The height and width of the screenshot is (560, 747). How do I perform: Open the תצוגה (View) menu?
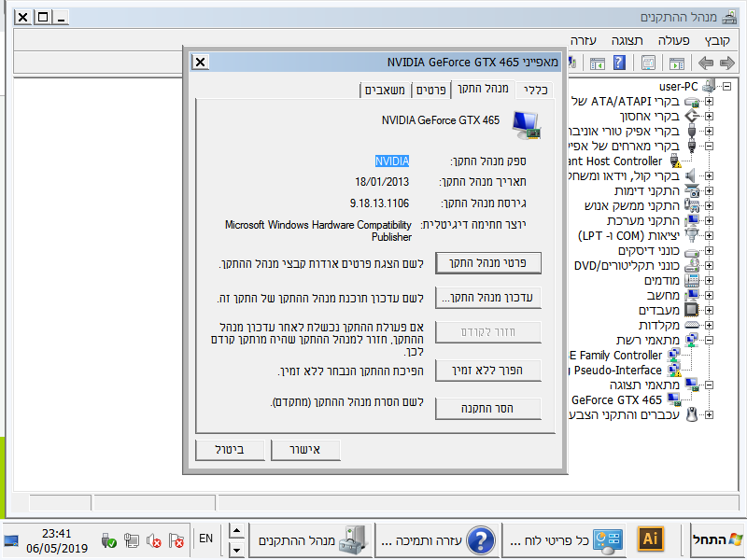[627, 41]
